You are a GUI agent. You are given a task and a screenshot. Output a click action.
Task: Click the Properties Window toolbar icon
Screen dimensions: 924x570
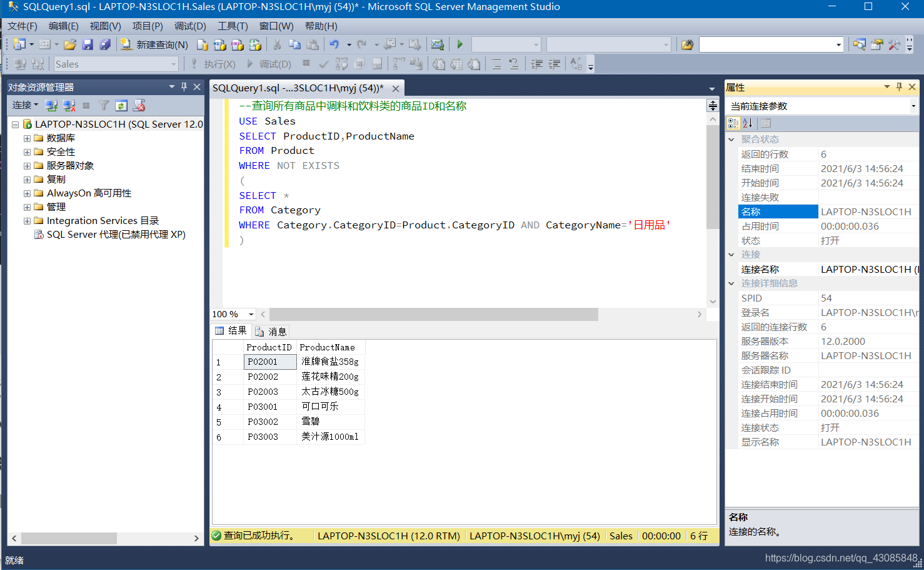[877, 44]
